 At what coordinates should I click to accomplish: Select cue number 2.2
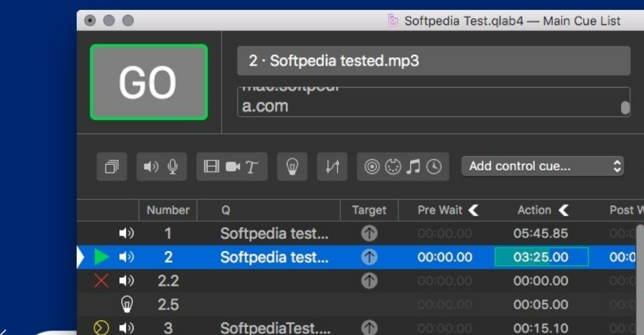[x=168, y=281]
